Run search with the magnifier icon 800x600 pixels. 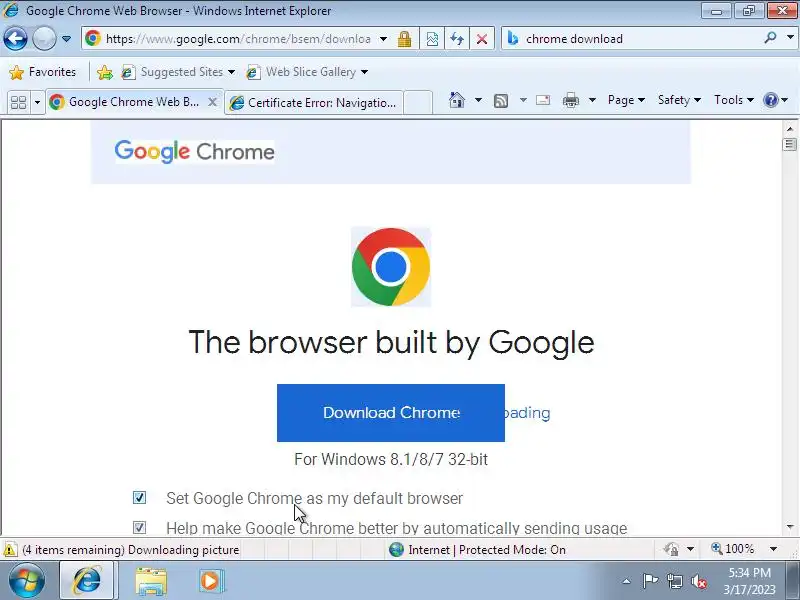(770, 38)
